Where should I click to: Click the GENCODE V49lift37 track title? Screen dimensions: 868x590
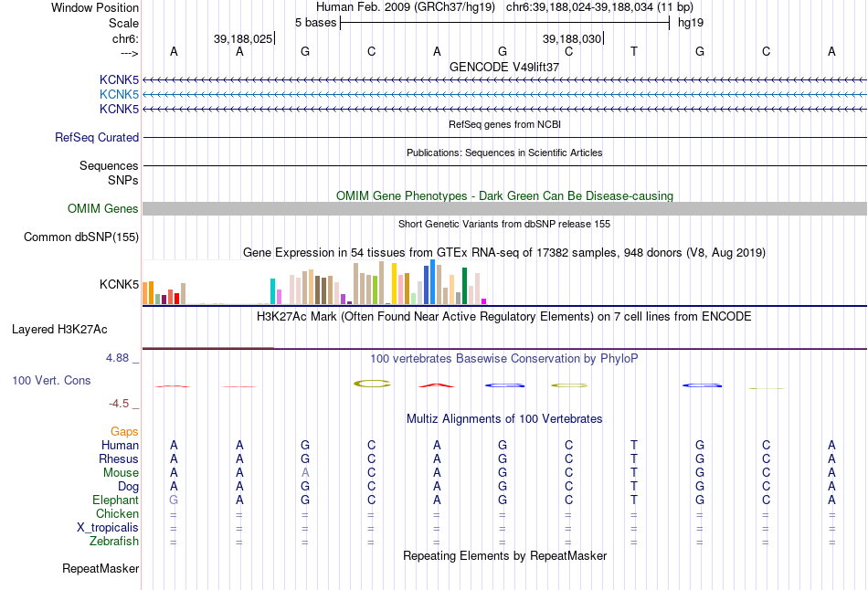(504, 67)
